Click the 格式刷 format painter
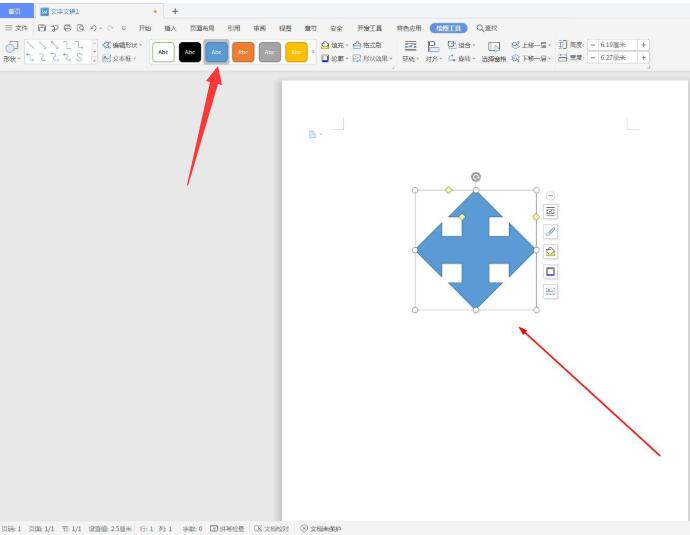The image size is (690, 535). 368,45
